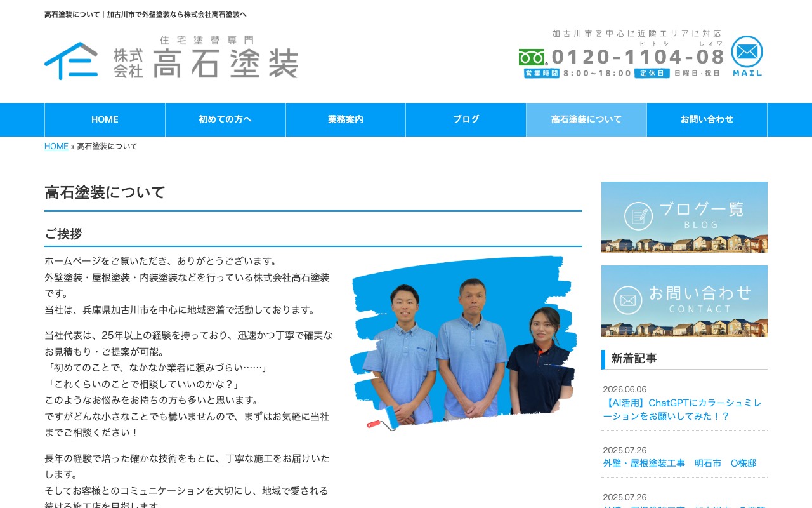
Task: Open the HOME navigation tab
Action: click(105, 119)
